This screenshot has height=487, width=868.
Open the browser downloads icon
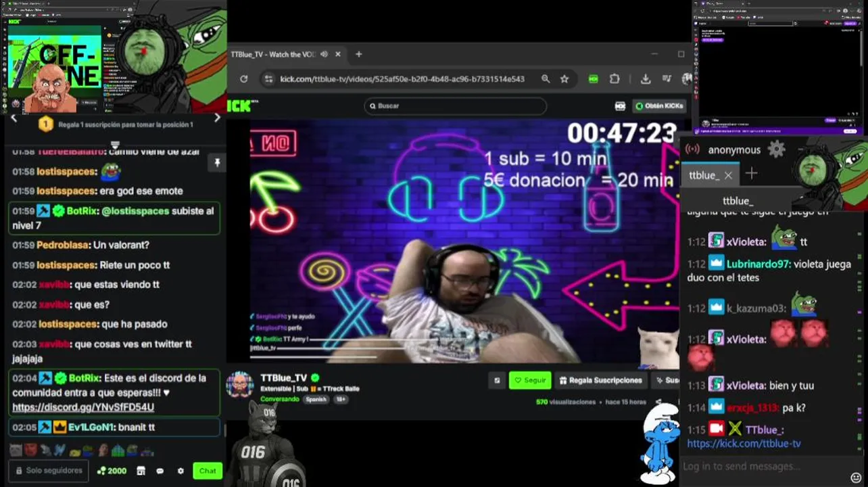point(646,79)
